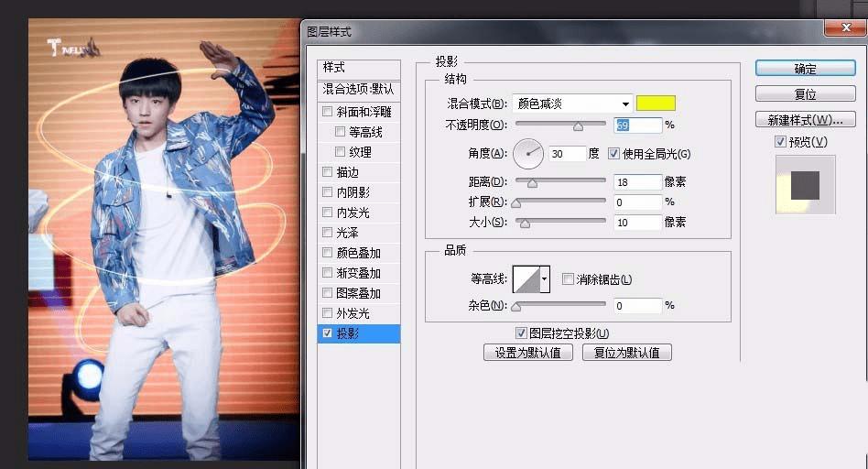
Task: Click 设置为默认值 button
Action: (528, 353)
